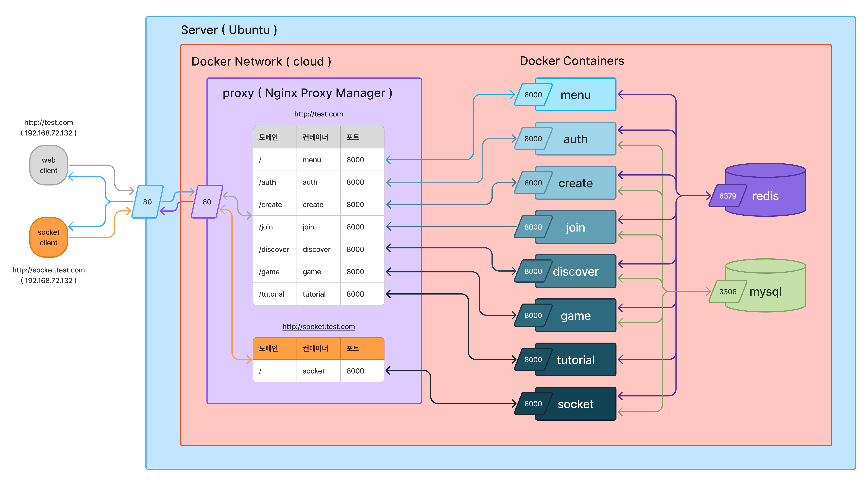Image resolution: width=868 pixels, height=486 pixels.
Task: Click the /join domain cell
Action: pos(275,227)
